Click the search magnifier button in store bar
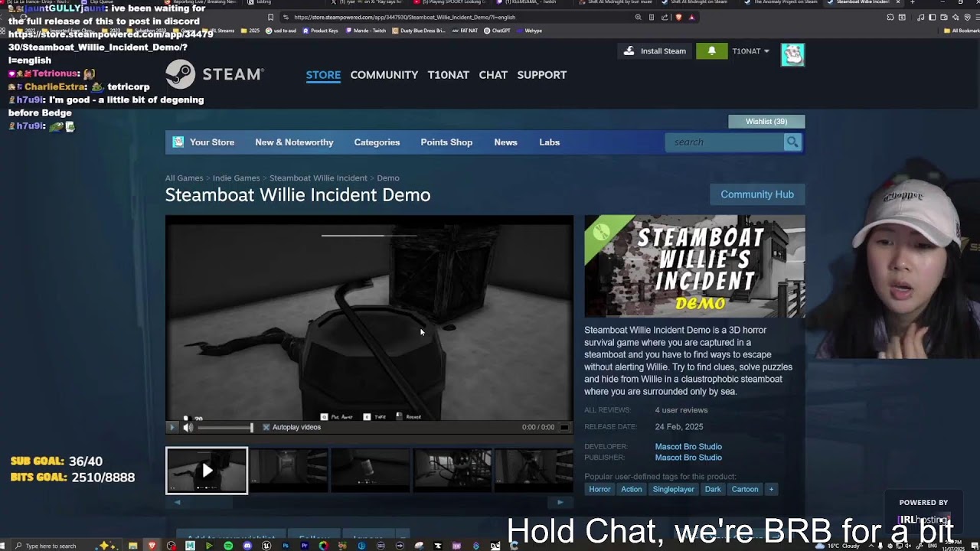 point(792,142)
